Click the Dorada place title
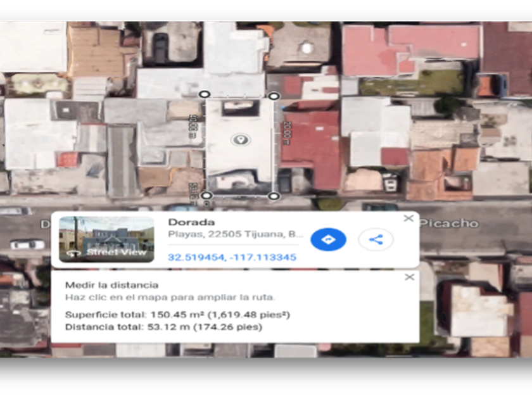Image resolution: width=532 pixels, height=399 pixels. tap(191, 222)
